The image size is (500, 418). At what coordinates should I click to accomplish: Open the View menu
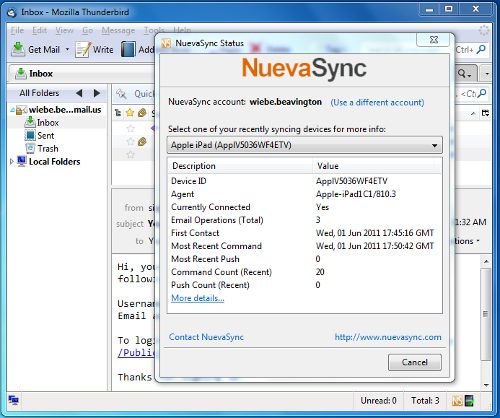click(x=64, y=30)
